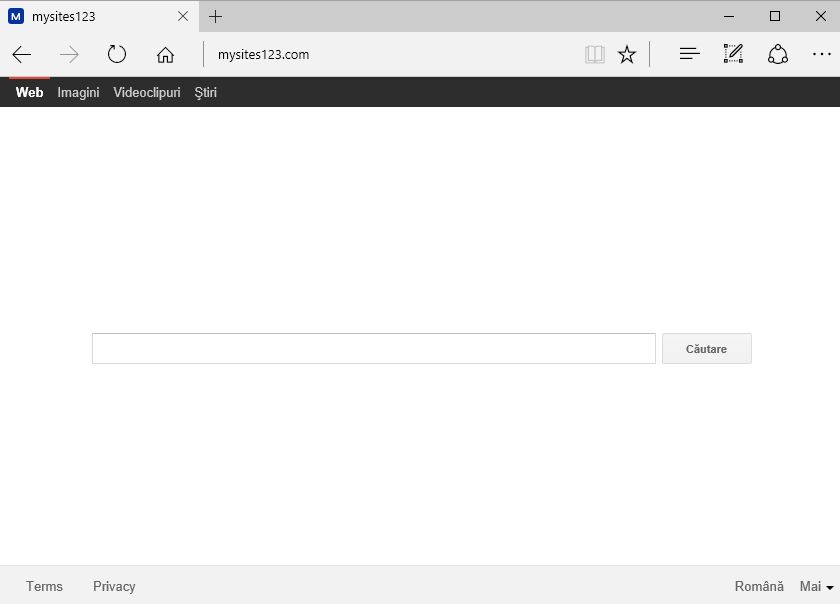Switch to the Imagini tab
The width and height of the screenshot is (840, 604).
78,92
